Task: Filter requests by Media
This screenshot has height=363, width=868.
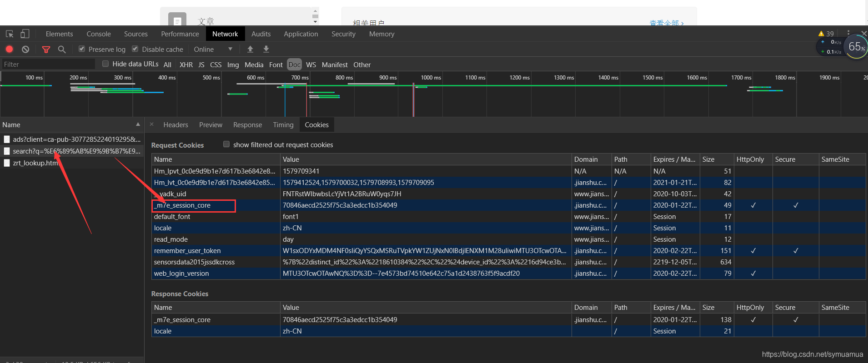Action: (x=254, y=65)
